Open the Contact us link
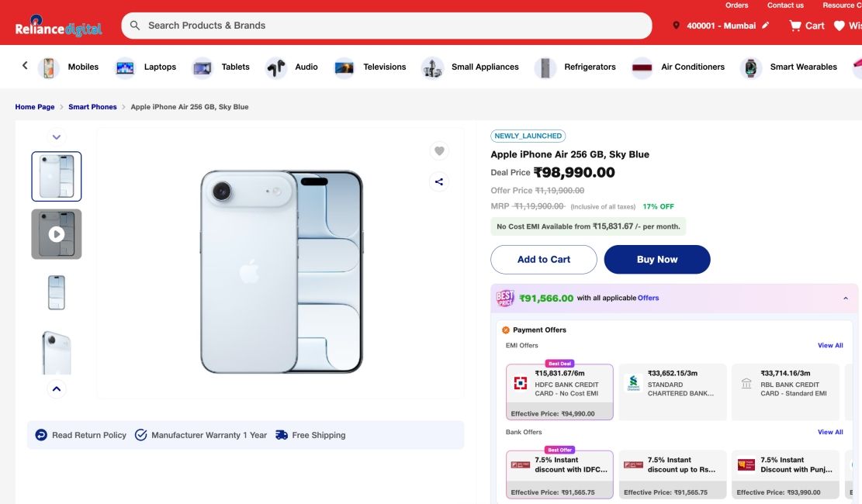The height and width of the screenshot is (504, 862). click(x=785, y=5)
